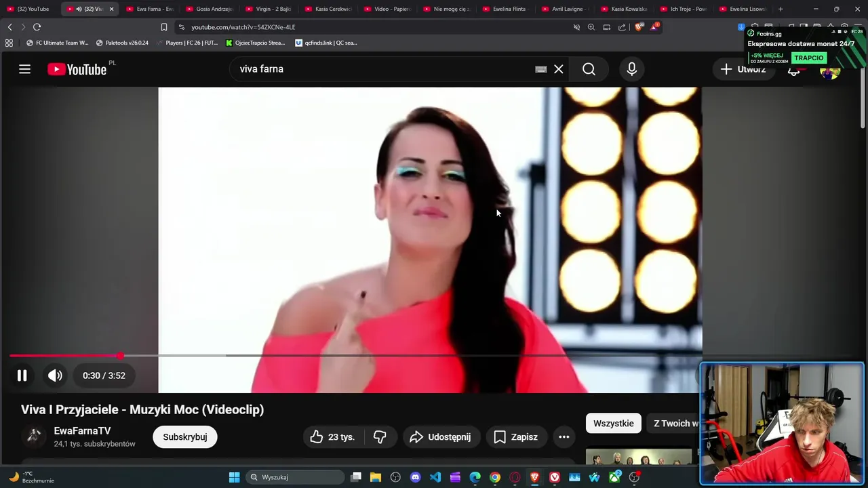
Task: Open the 'Paletools v26.0.24' bookmark
Action: tap(122, 43)
